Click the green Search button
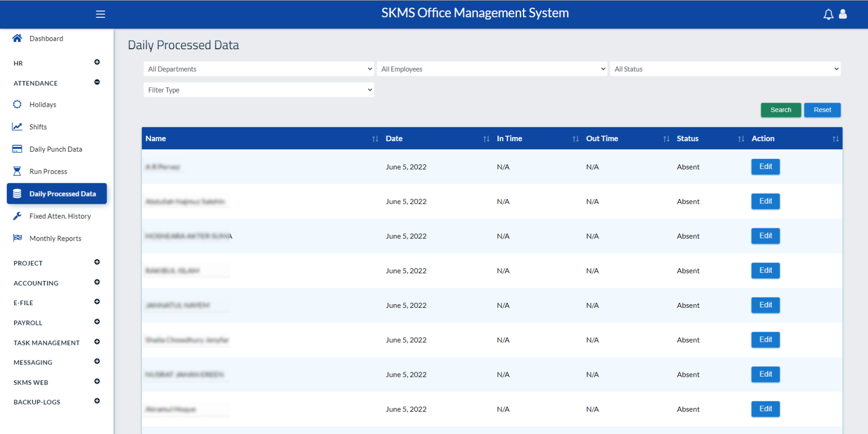868x434 pixels. [780, 110]
